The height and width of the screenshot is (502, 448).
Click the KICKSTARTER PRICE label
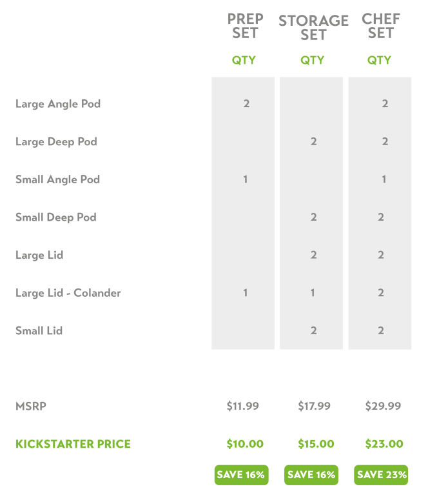click(73, 444)
